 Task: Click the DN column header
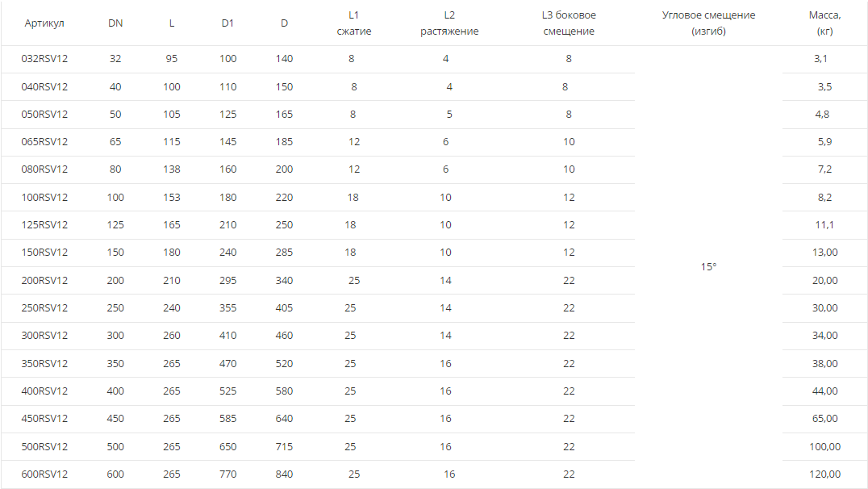tap(115, 23)
